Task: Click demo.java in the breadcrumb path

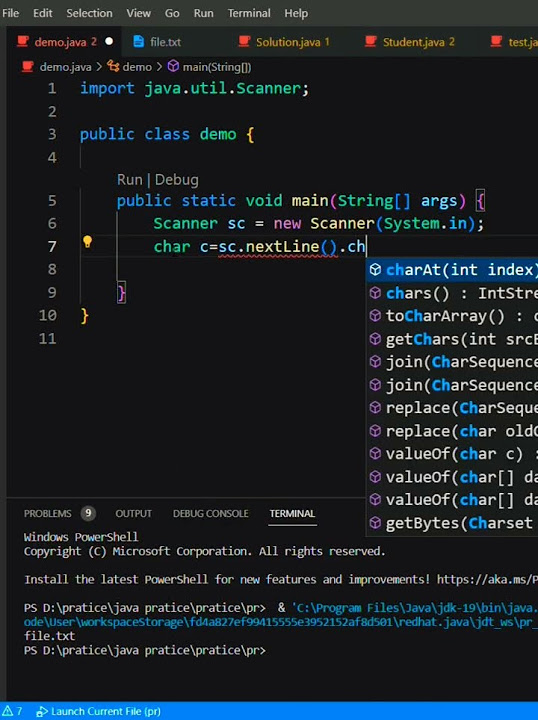Action: [x=65, y=67]
